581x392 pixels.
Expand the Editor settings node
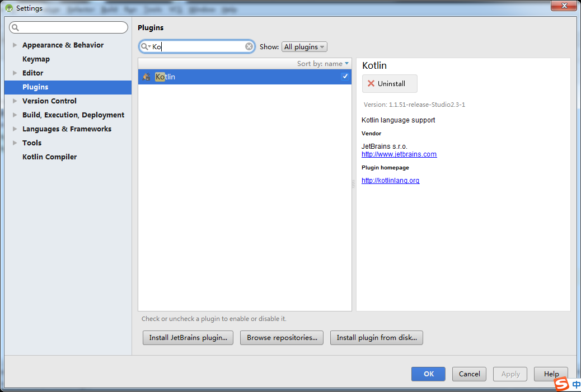[x=15, y=73]
